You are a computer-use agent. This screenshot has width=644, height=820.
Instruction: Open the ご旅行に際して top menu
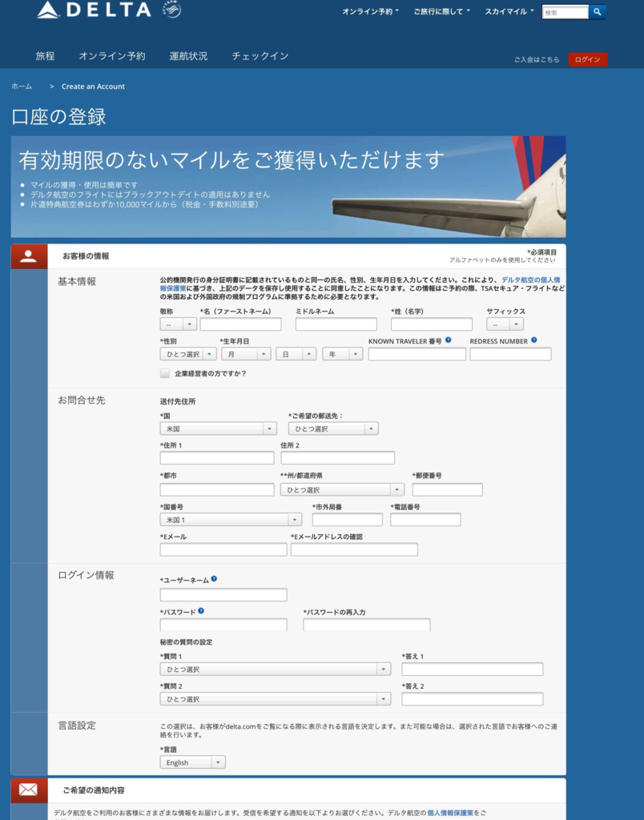(441, 11)
